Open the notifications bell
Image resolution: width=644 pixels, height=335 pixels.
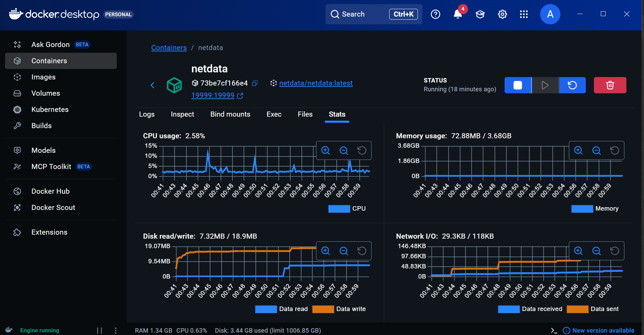pos(458,14)
